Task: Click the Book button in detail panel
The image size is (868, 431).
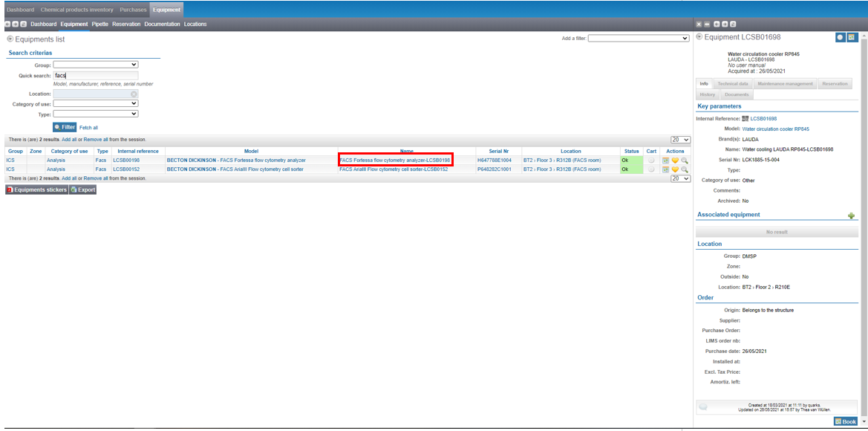Action: click(x=846, y=421)
